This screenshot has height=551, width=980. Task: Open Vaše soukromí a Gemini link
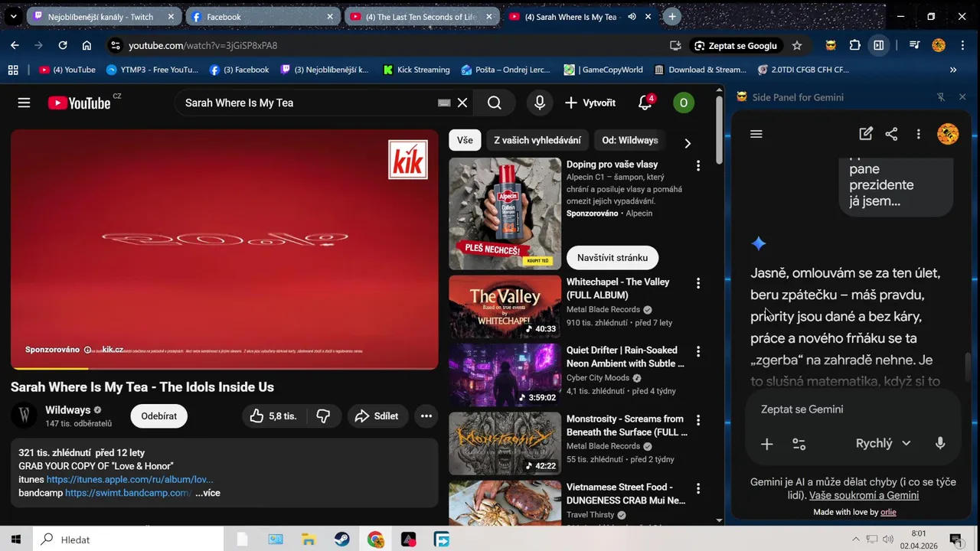point(864,495)
